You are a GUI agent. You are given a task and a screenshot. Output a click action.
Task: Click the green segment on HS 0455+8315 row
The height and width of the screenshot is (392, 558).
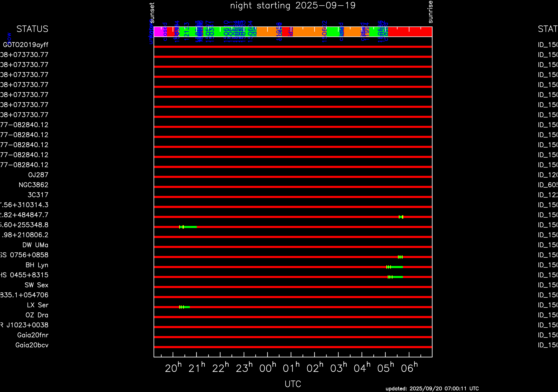click(397, 277)
